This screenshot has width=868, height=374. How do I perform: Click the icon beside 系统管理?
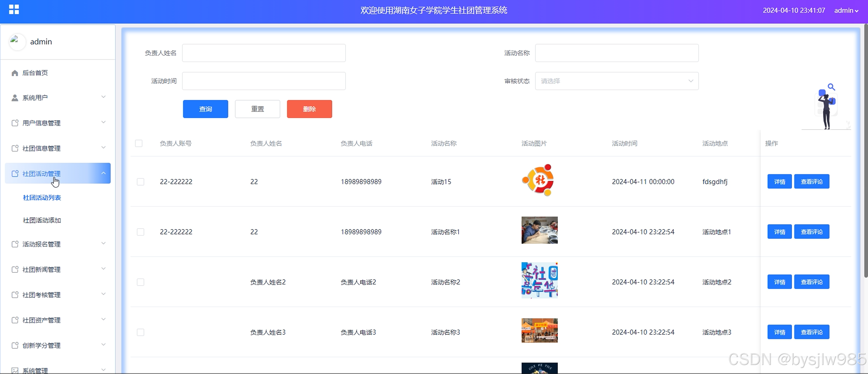[x=15, y=370]
